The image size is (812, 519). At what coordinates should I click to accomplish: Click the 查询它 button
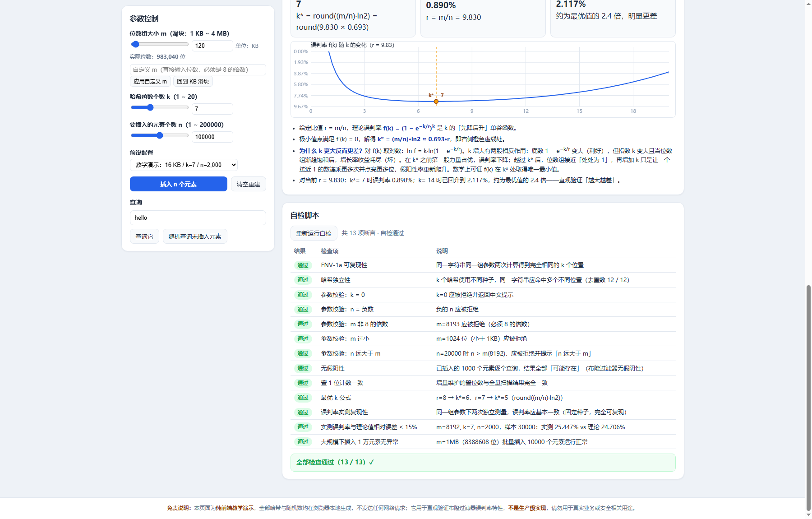click(144, 236)
